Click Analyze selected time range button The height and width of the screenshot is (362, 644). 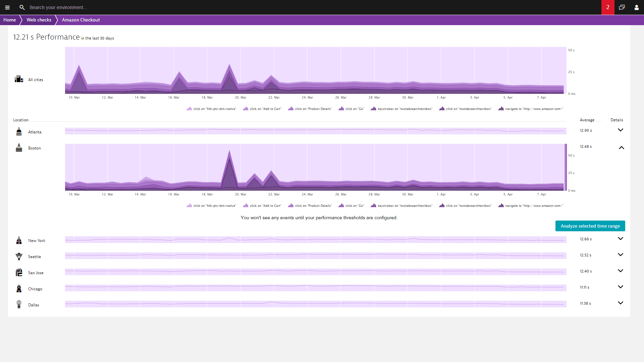click(x=590, y=226)
